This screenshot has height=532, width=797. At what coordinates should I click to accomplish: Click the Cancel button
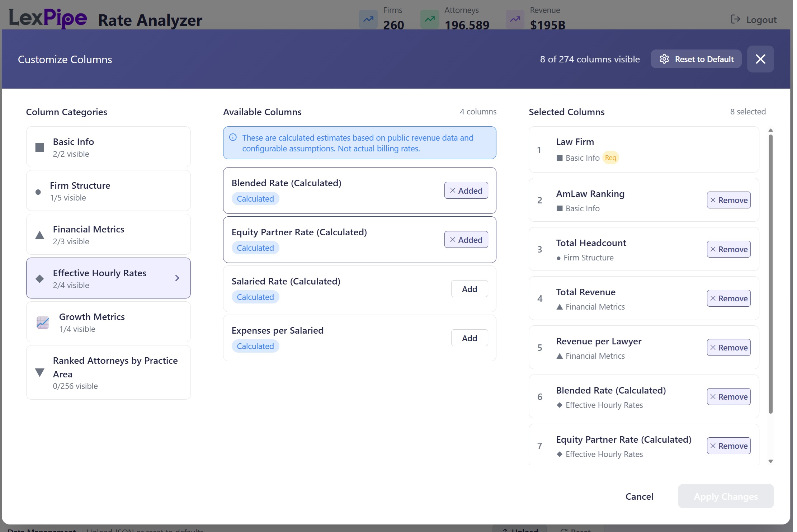(x=639, y=496)
